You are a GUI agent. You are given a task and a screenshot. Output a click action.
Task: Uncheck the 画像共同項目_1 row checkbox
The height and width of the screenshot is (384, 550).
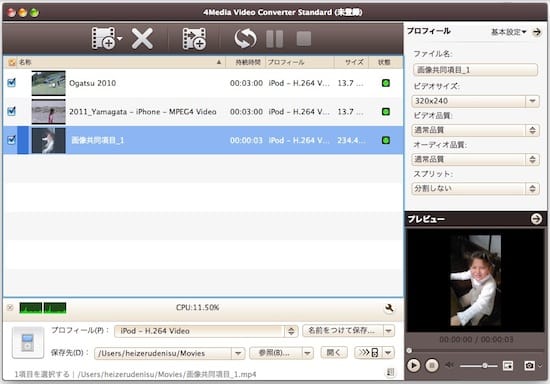(x=12, y=140)
